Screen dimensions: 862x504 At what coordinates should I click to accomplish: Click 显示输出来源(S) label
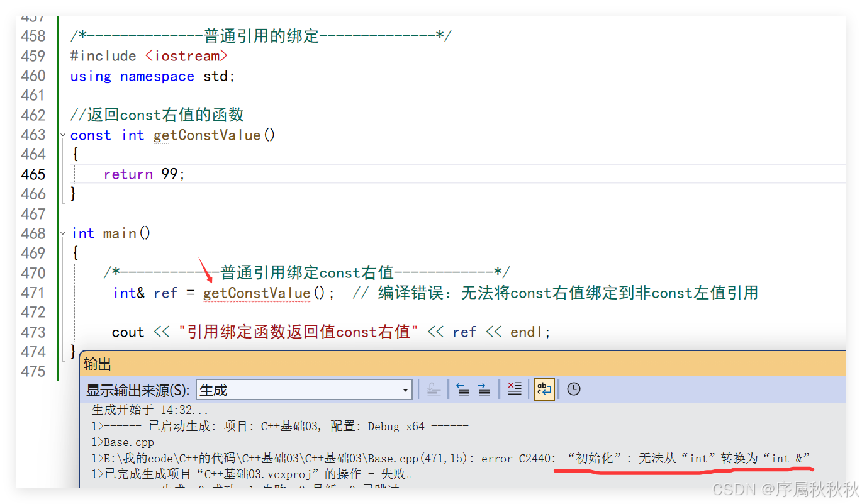coord(138,391)
